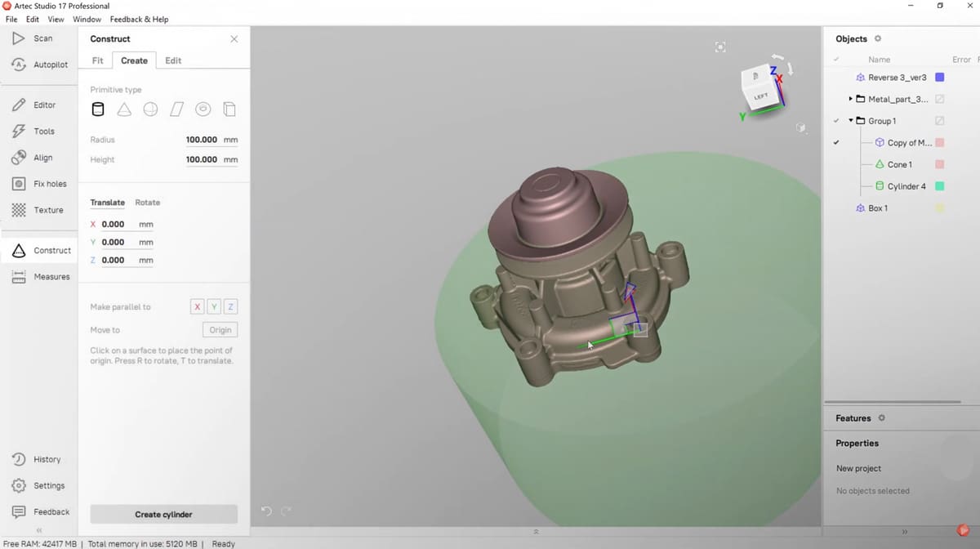Image resolution: width=980 pixels, height=549 pixels.
Task: Select the cylinder primitive type icon
Action: pos(98,109)
